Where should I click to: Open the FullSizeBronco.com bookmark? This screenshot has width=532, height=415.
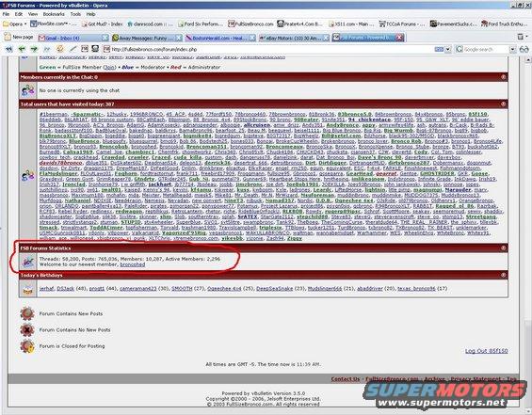[250, 24]
